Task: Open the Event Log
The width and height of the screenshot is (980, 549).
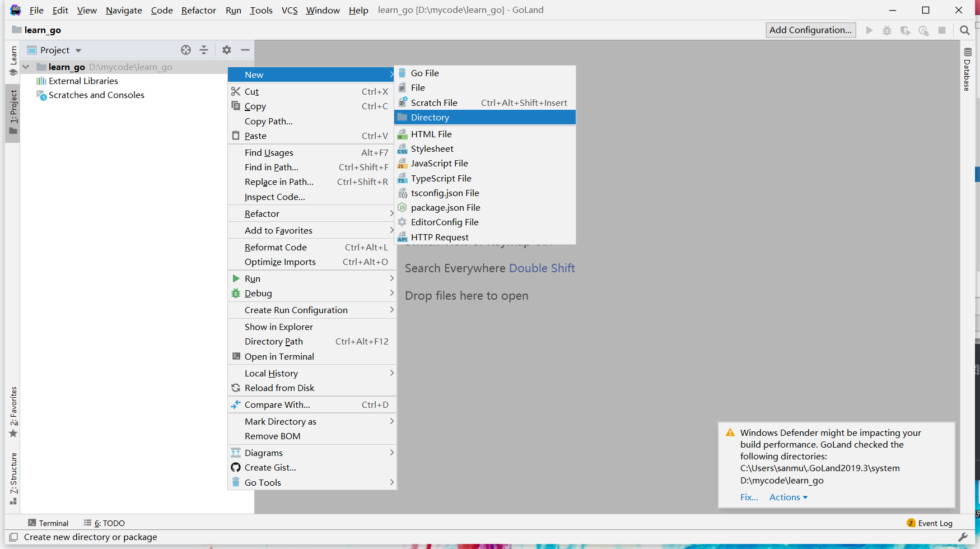Action: click(x=930, y=523)
